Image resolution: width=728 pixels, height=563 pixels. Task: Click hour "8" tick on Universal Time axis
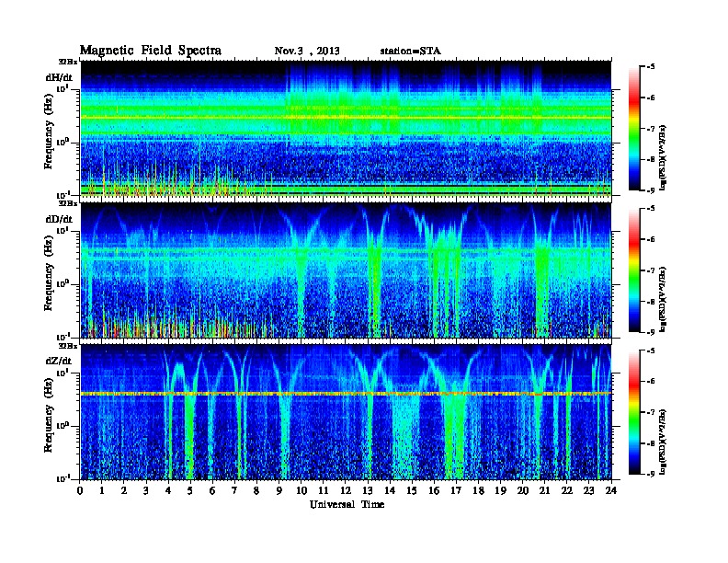pyautogui.click(x=256, y=491)
